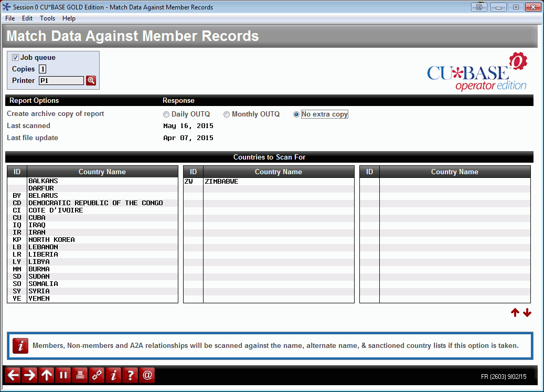
Task: Click the DARFUR country row
Action: click(93, 188)
